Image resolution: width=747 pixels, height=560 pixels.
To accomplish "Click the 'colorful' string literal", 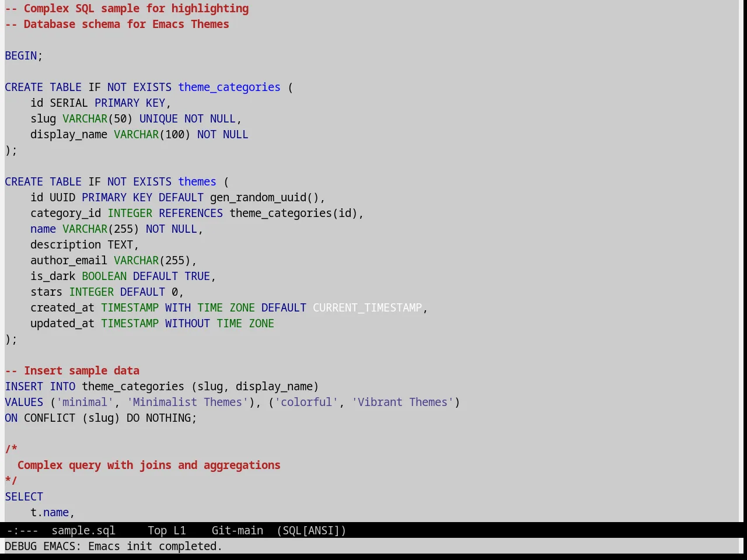I will click(306, 402).
